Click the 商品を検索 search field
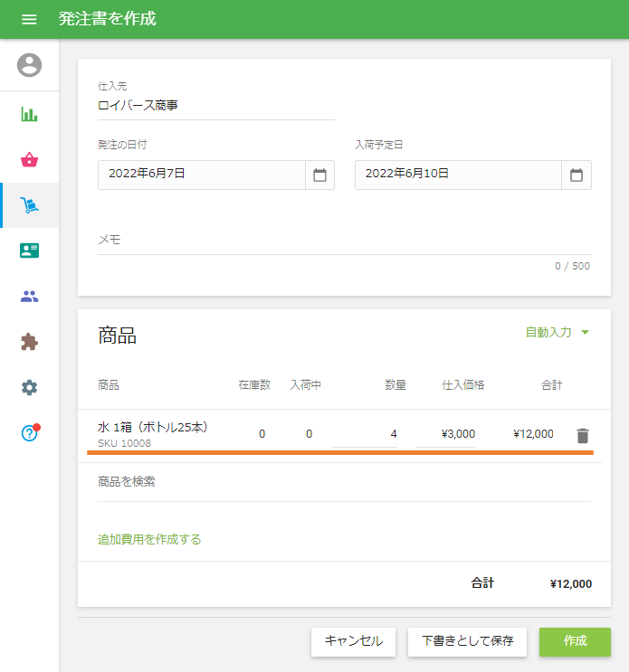629x672 pixels. click(345, 482)
